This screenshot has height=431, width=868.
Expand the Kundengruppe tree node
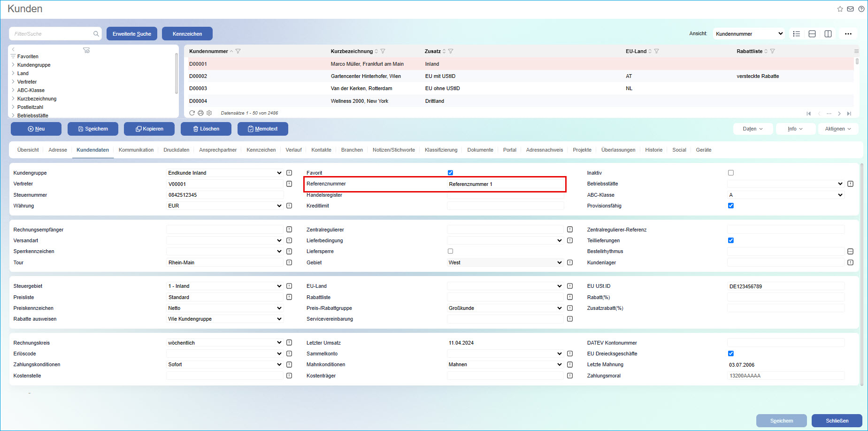tap(13, 65)
